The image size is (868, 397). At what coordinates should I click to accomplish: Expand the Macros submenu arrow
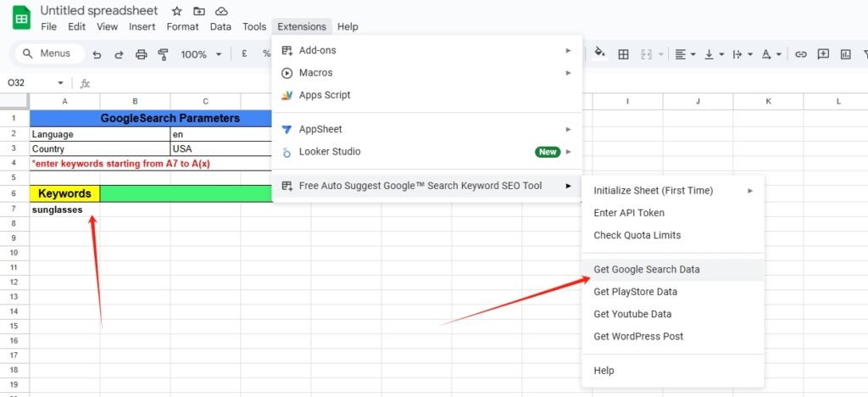(568, 73)
